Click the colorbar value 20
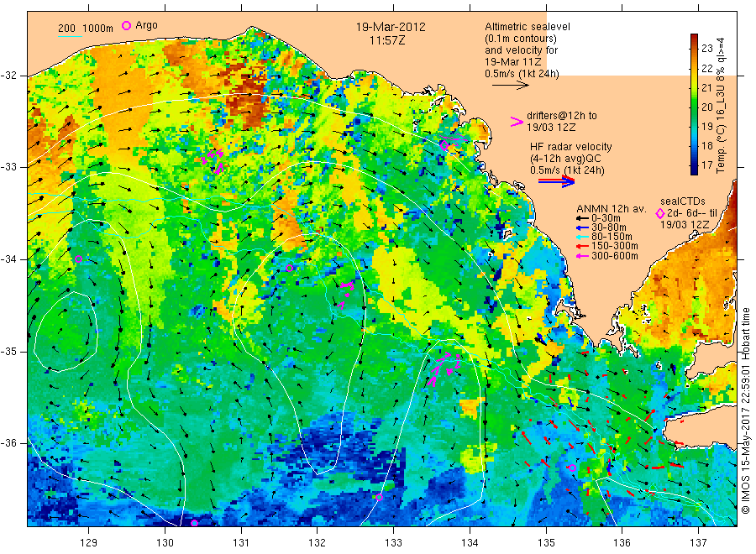 coord(706,107)
